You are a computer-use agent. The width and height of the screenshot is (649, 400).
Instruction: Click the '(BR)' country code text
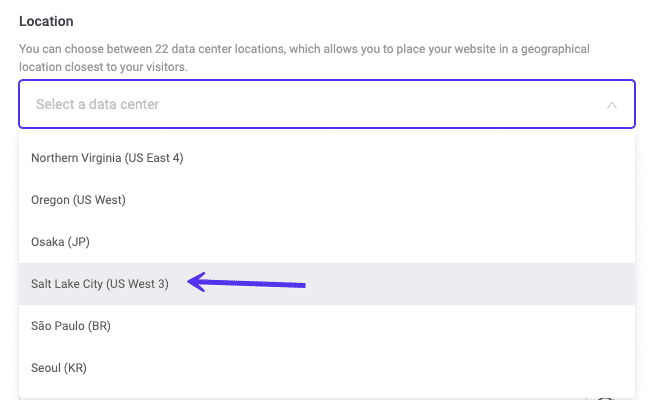coord(100,326)
